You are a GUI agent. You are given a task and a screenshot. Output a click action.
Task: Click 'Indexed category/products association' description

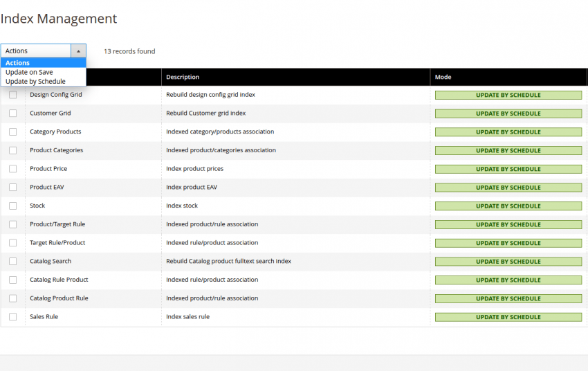[220, 132]
